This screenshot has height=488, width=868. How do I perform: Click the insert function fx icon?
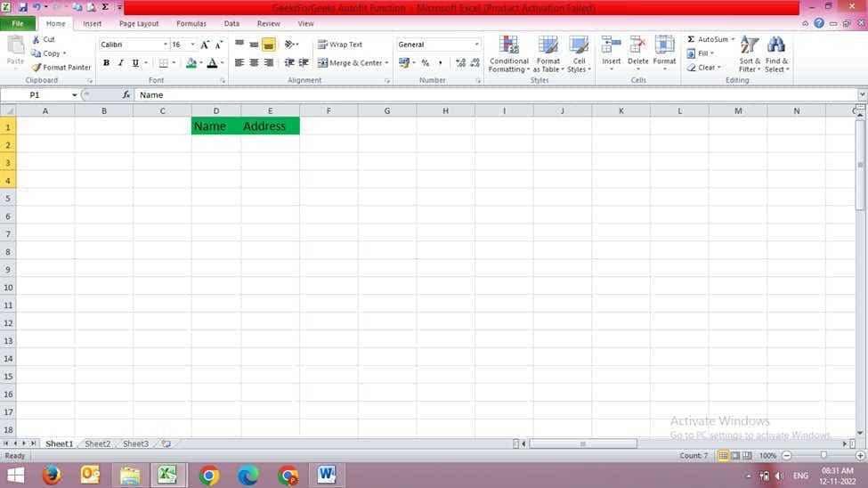(x=126, y=94)
